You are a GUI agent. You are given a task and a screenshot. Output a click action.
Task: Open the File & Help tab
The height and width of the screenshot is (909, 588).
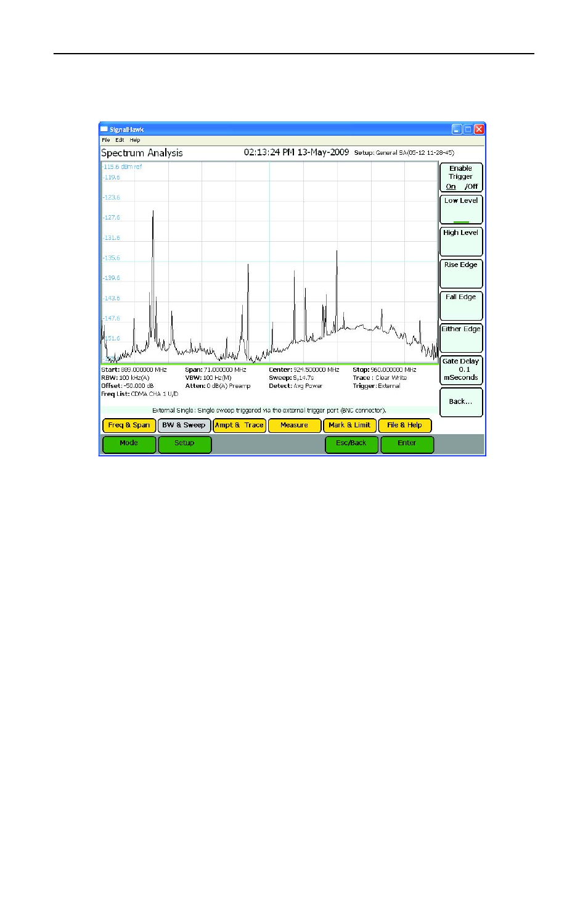click(404, 426)
